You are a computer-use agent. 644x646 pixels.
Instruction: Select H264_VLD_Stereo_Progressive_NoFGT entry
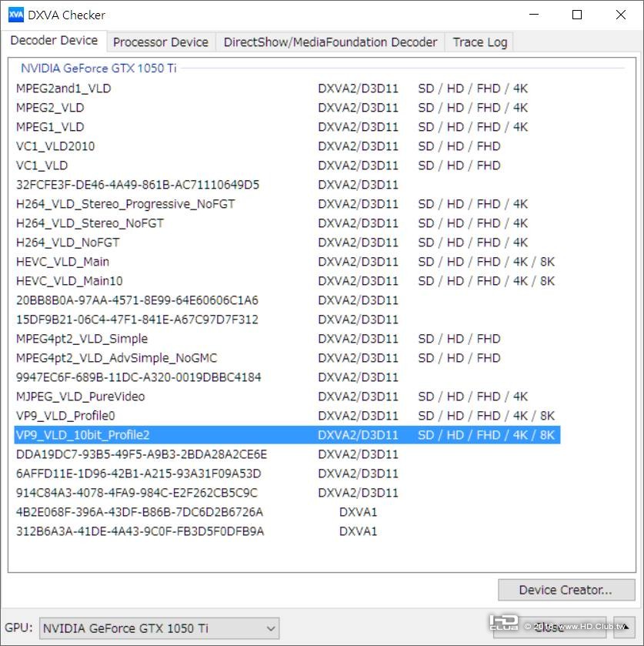click(287, 204)
